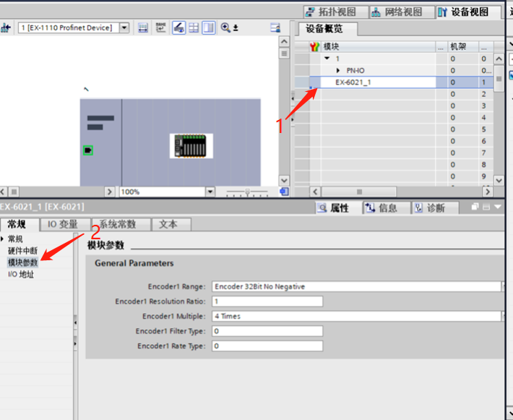The height and width of the screenshot is (420, 513).
Task: Click the green Profinet port icon
Action: pyautogui.click(x=87, y=150)
